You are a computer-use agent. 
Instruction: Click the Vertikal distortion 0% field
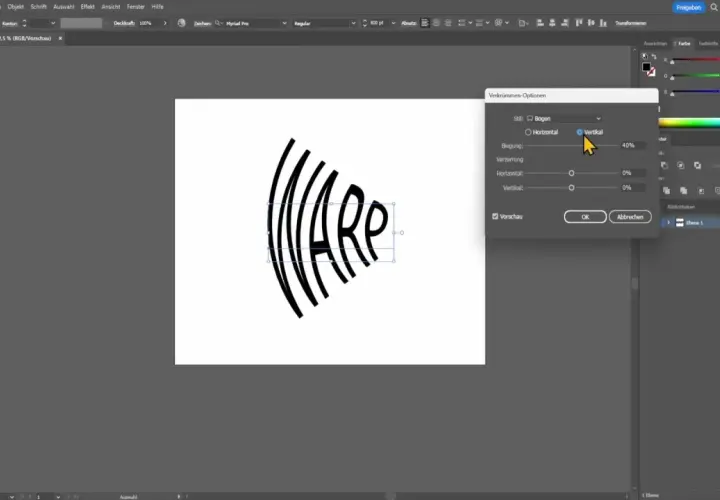(x=633, y=188)
